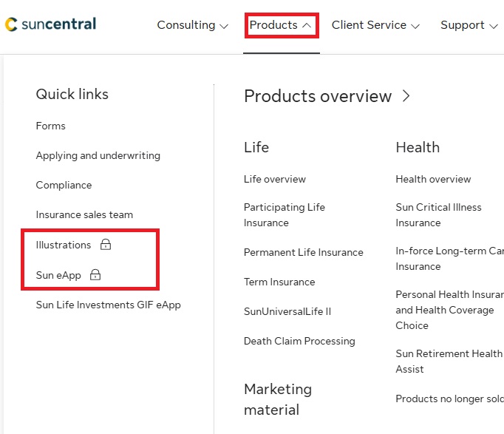This screenshot has width=504, height=434.
Task: Go to Applying and underwriting
Action: [x=98, y=155]
